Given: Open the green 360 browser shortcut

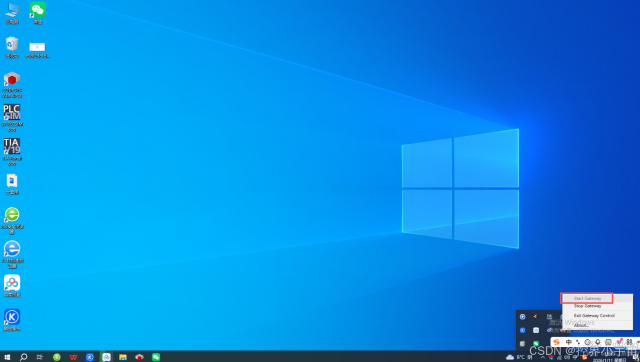Looking at the screenshot, I should [12, 220].
